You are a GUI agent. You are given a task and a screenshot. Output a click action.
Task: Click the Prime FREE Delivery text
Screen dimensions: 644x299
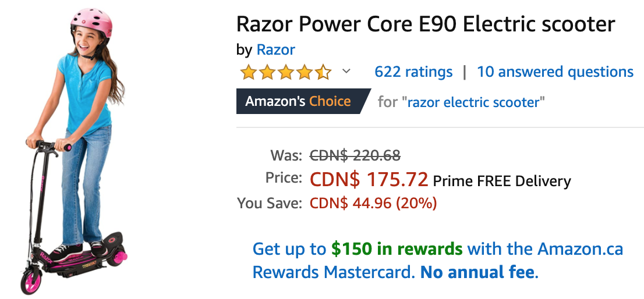click(502, 181)
